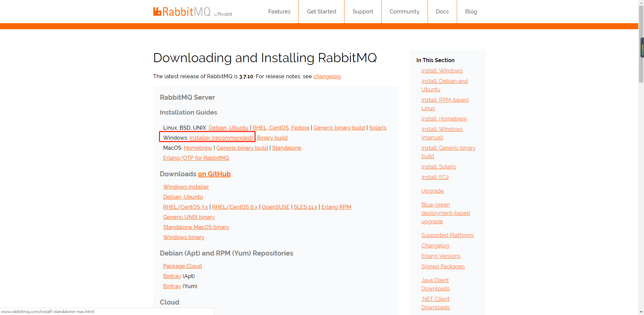Open MacOS Generic binary build link

click(x=242, y=148)
